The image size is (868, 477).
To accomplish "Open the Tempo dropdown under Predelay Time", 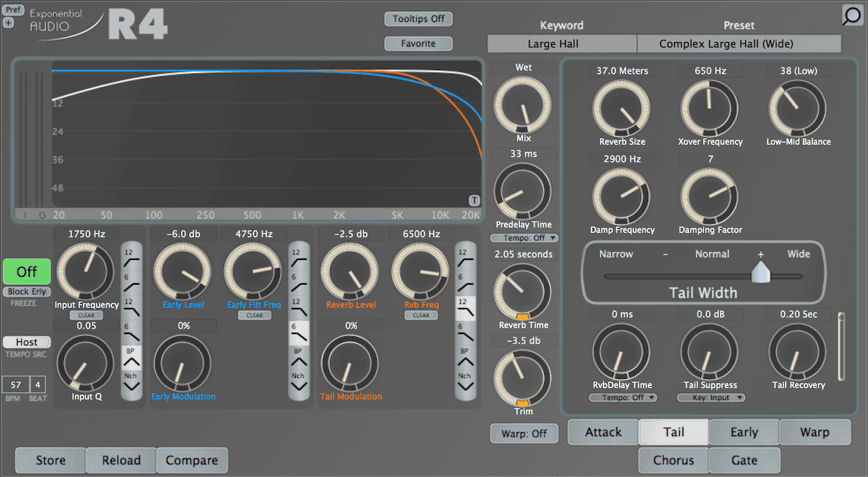I will click(524, 238).
